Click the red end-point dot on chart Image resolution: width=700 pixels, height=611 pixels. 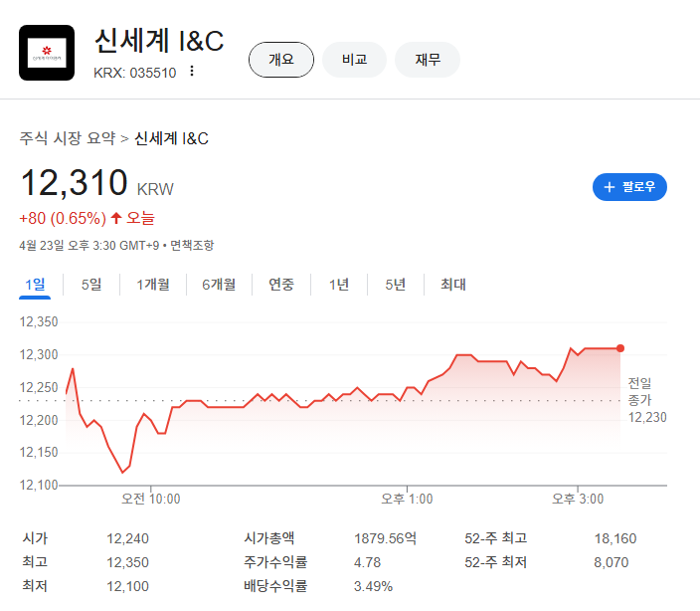[x=620, y=348]
